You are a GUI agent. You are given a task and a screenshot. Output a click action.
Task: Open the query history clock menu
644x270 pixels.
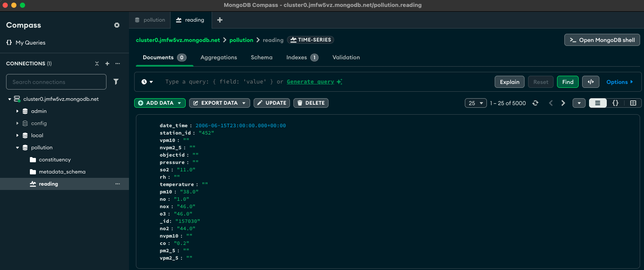coord(147,82)
